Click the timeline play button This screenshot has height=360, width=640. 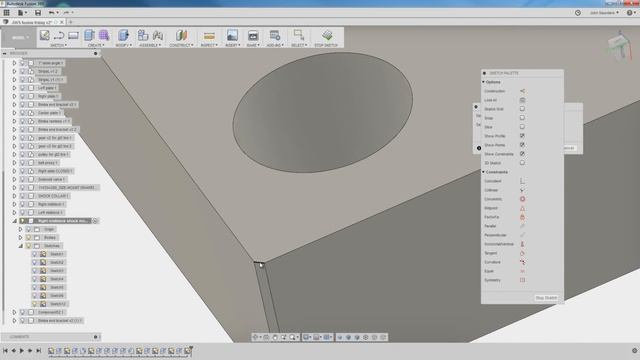tap(22, 350)
